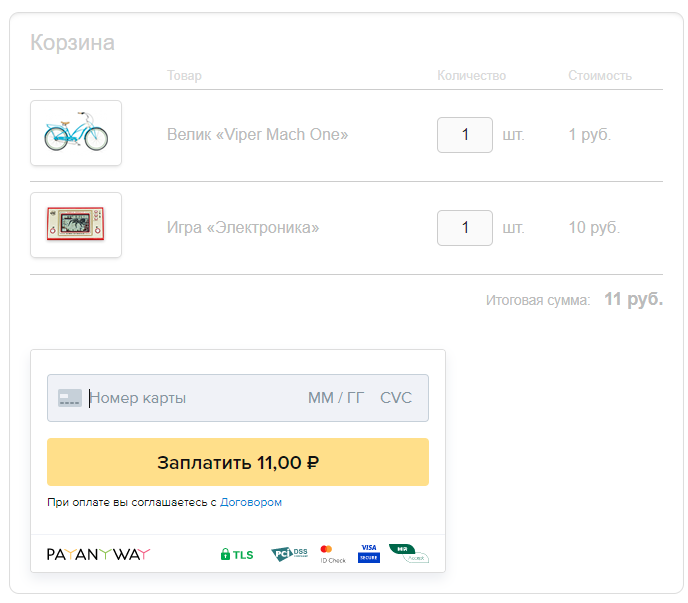Click the PayAnyWay logo
Screen dimensions: 688x603
pyautogui.click(x=98, y=554)
